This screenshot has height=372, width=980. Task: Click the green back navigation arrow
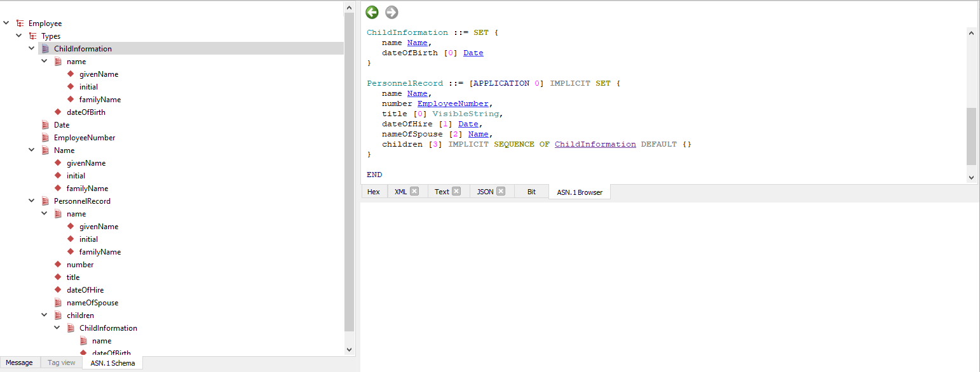click(372, 12)
